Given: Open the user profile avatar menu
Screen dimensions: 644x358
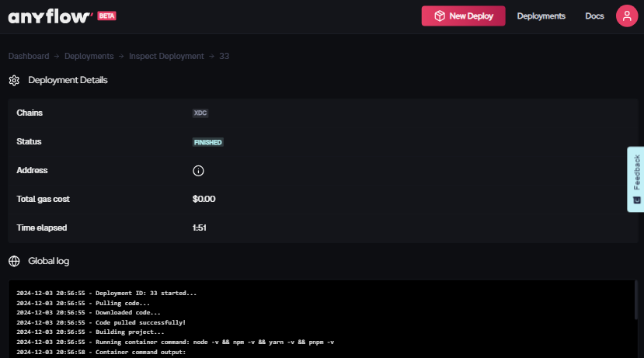Looking at the screenshot, I should point(627,16).
